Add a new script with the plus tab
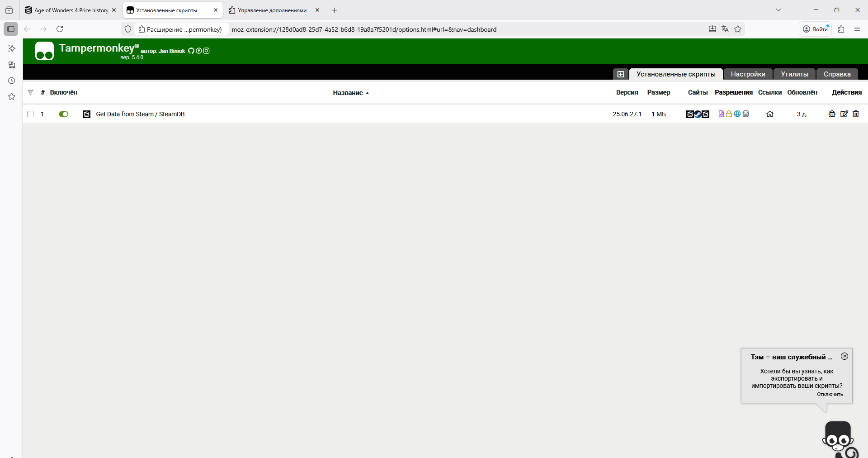This screenshot has height=458, width=868. (x=620, y=74)
